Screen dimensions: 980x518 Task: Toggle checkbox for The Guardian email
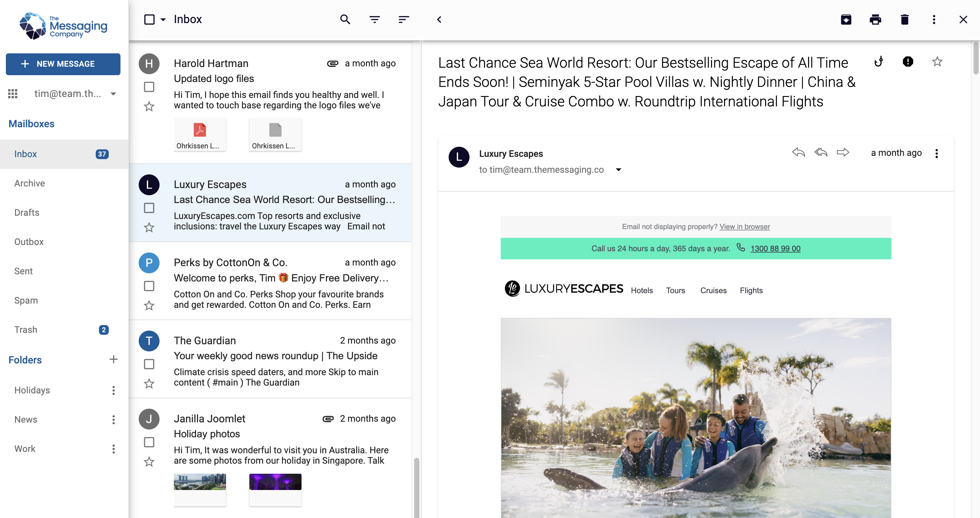[x=149, y=364]
